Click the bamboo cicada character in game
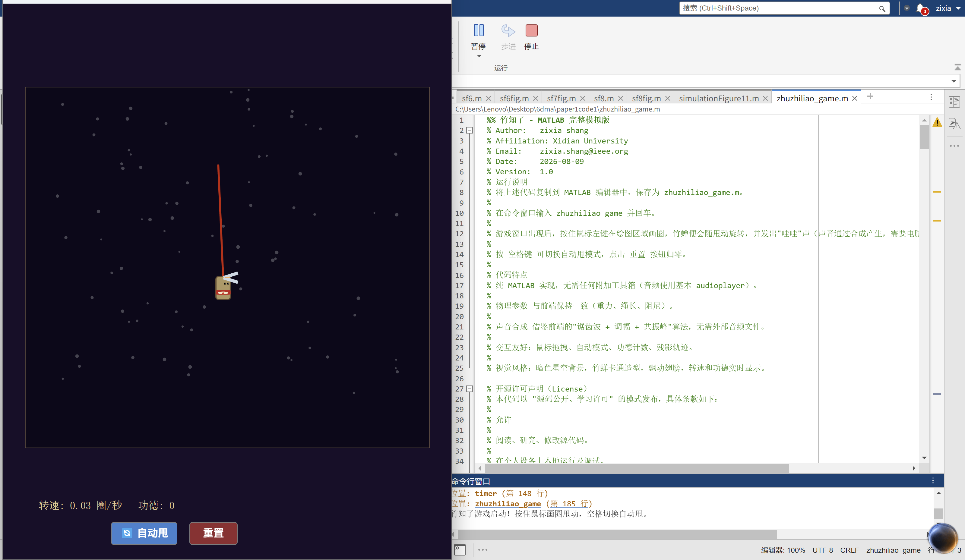965x560 pixels. pyautogui.click(x=223, y=288)
